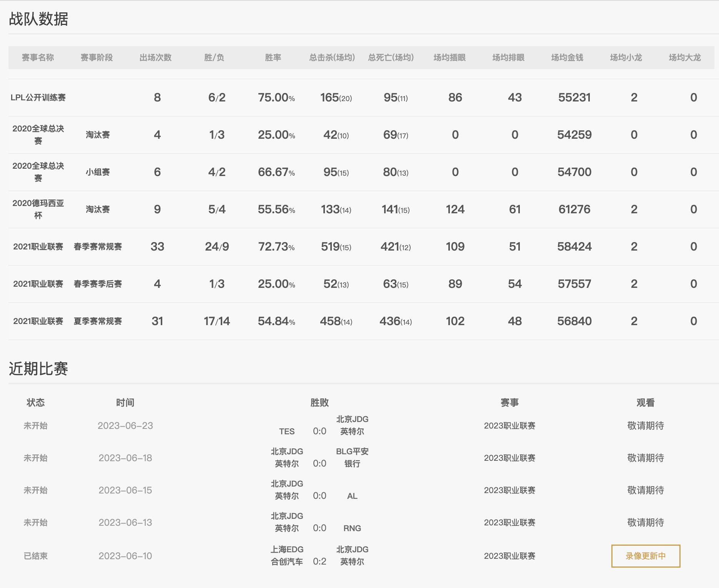Click the BLG平安银行 team name

[352, 457]
